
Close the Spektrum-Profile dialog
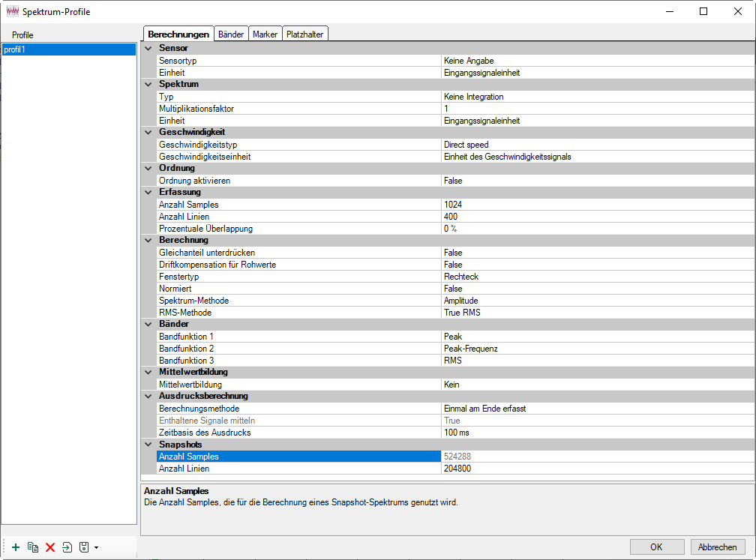coord(738,11)
